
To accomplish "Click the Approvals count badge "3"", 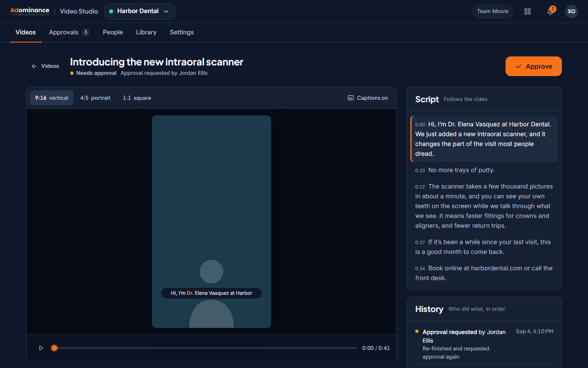I will click(86, 32).
